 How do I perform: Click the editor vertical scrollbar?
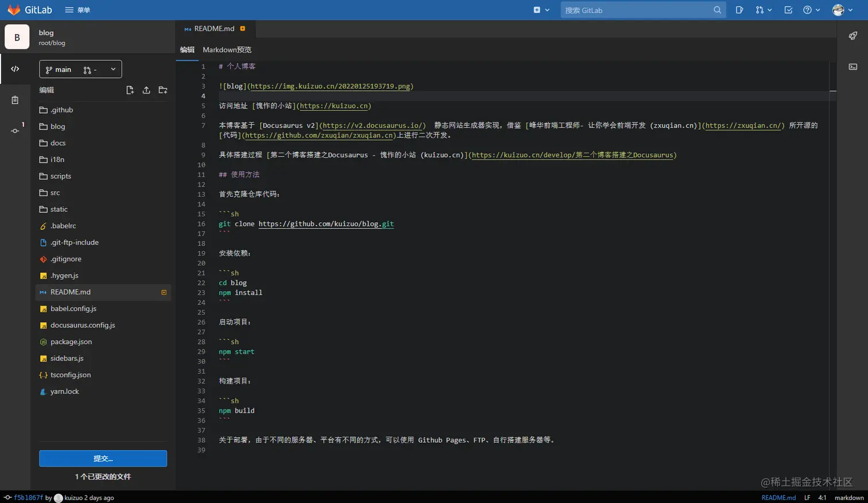pyautogui.click(x=833, y=276)
